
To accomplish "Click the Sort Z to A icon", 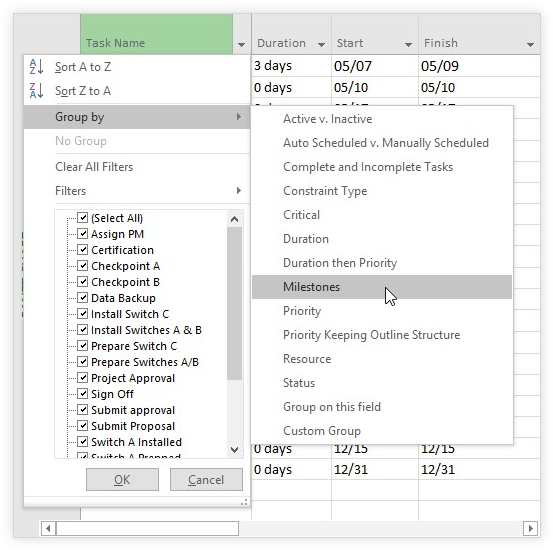I will click(37, 90).
